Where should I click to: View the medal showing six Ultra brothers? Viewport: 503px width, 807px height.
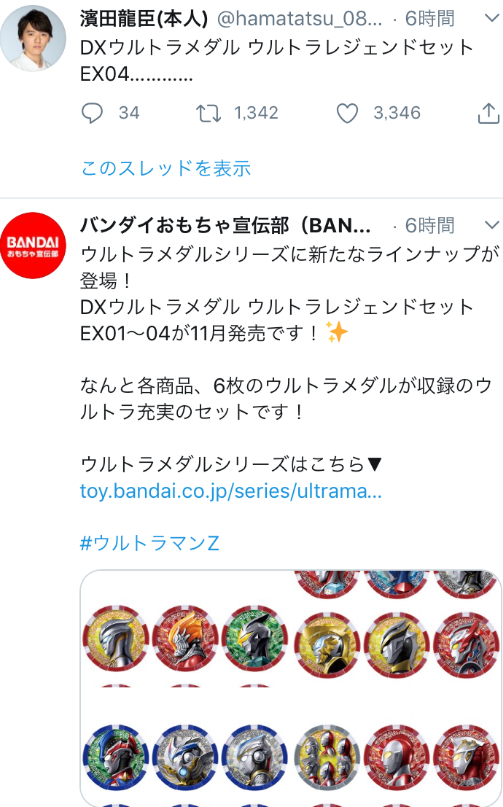pos(327,758)
